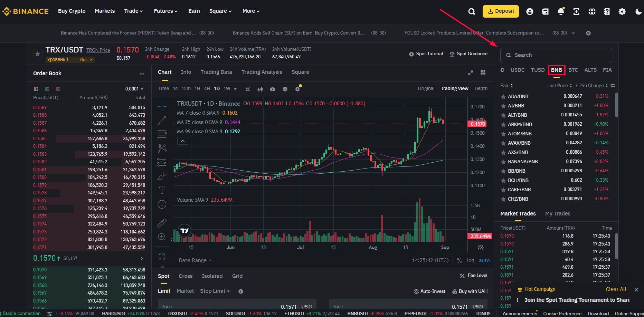Switch to the Info tab
The width and height of the screenshot is (644, 317).
(186, 72)
